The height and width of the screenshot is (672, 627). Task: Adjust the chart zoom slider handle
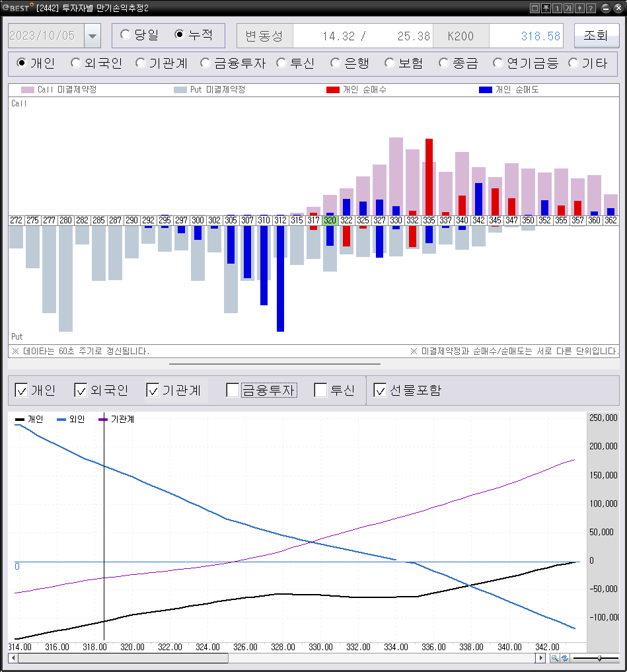click(599, 658)
